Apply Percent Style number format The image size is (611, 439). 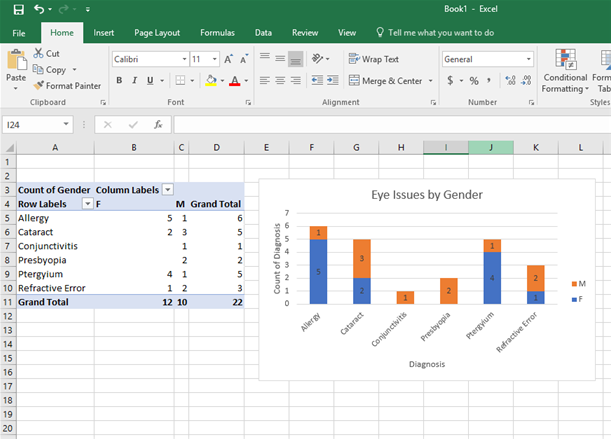(x=473, y=81)
